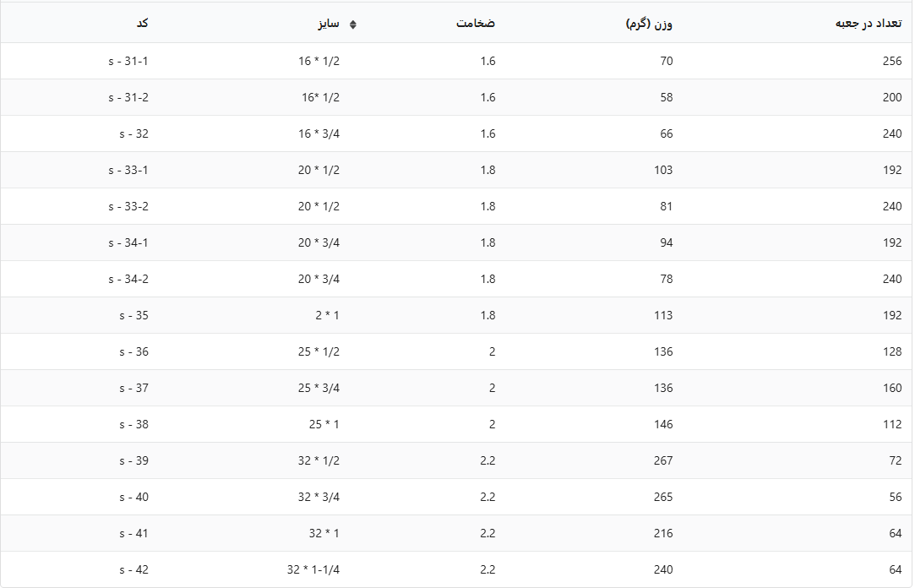Select the code cell s - 31-1

[x=128, y=61]
